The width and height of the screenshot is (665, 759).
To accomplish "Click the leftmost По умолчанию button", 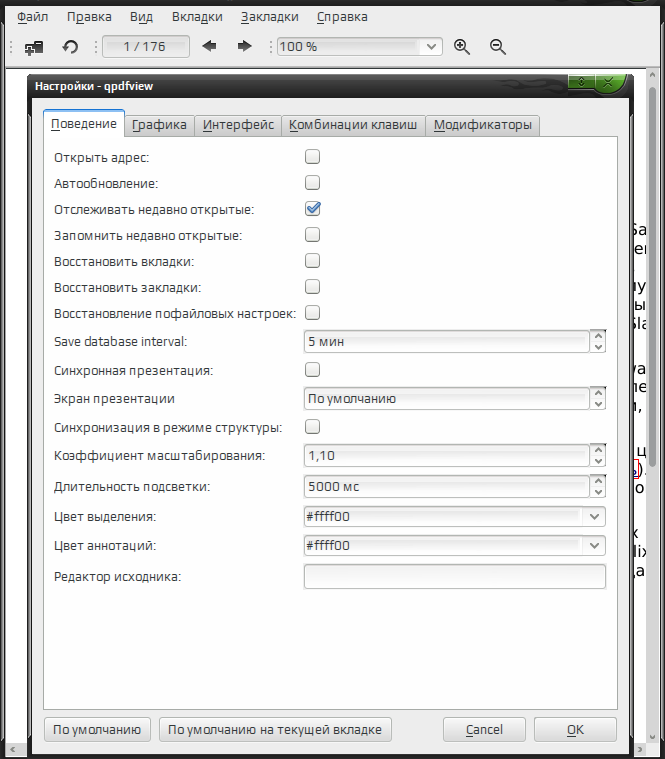I will 97,729.
